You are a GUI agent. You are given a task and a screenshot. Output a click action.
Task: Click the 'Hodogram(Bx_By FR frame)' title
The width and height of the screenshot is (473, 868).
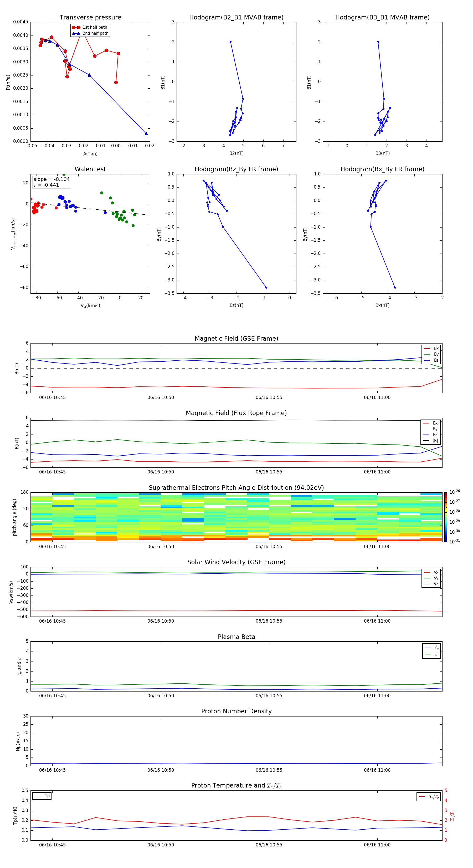382,169
